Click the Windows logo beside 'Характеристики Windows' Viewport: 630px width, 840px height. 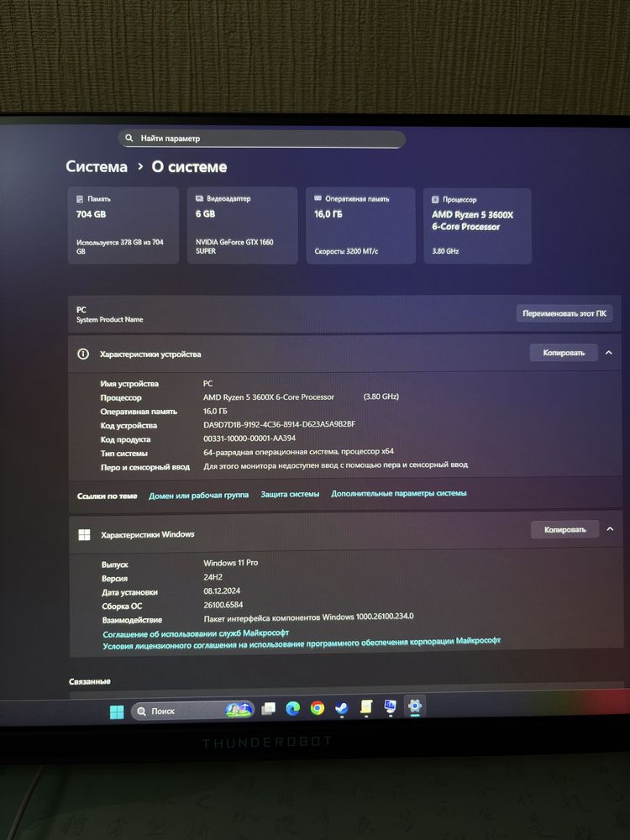[x=84, y=534]
